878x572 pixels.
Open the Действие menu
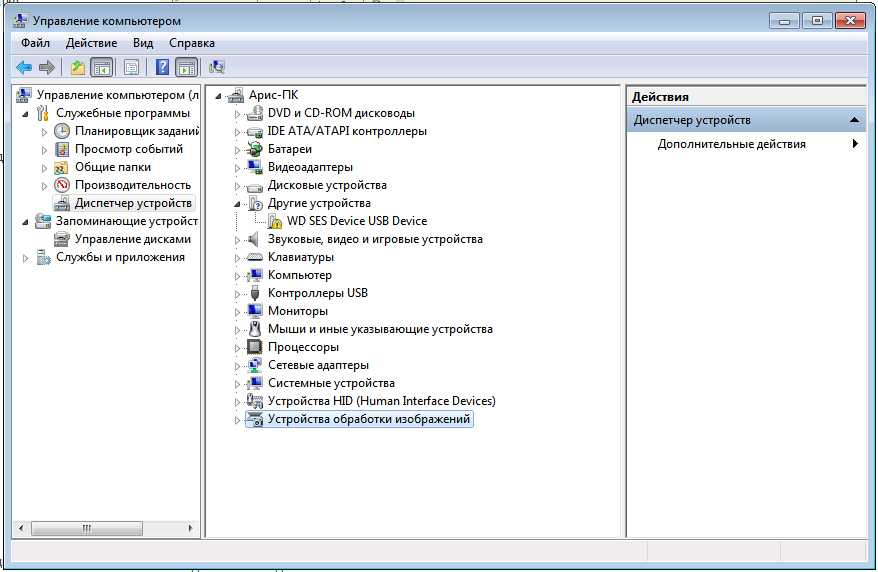click(x=91, y=43)
